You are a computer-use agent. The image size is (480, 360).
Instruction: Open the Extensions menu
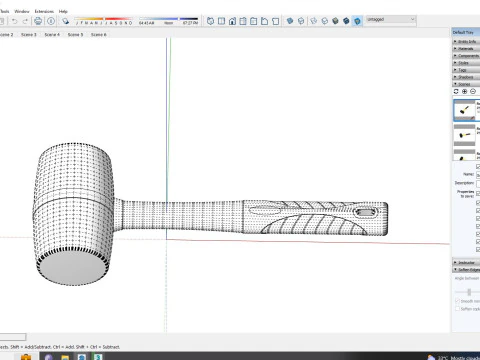click(x=44, y=11)
